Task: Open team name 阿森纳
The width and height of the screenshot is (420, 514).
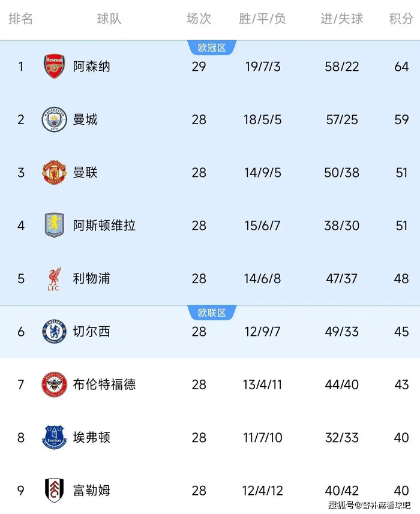Action: tap(91, 67)
